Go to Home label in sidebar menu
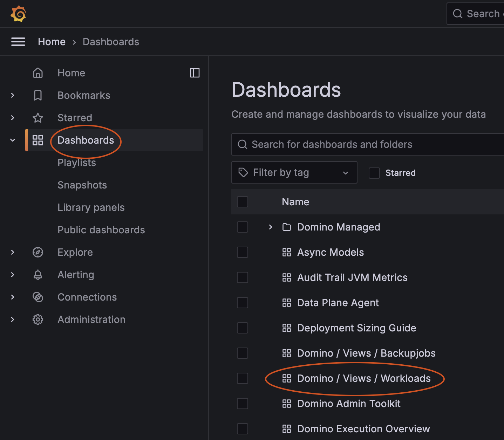Viewport: 504px width, 440px height. 71,73
